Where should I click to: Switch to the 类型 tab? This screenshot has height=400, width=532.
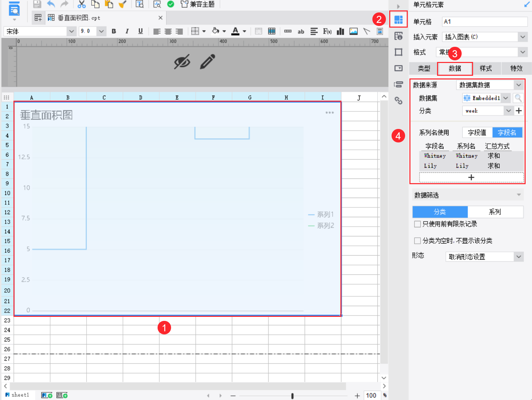point(424,68)
